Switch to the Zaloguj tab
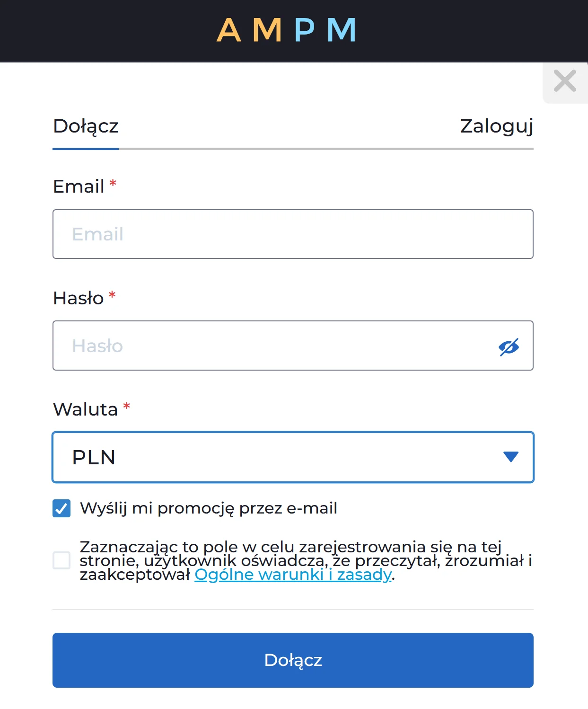This screenshot has height=709, width=588. click(496, 125)
